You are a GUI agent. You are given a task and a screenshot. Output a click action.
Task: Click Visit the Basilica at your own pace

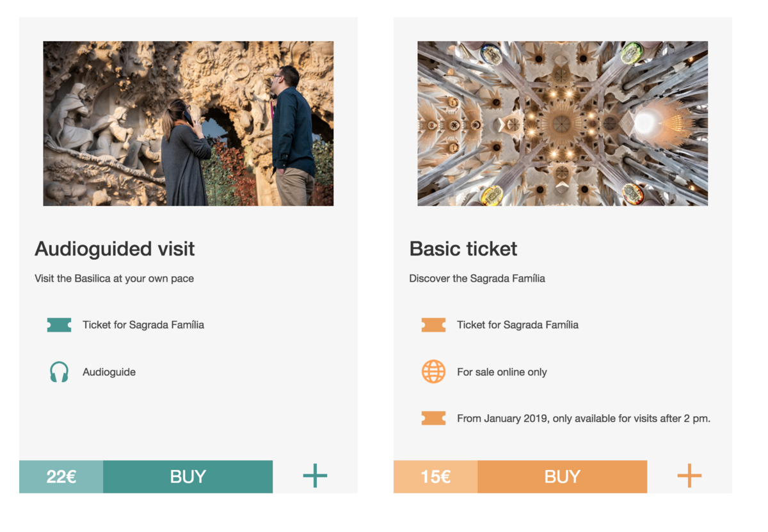tap(114, 278)
